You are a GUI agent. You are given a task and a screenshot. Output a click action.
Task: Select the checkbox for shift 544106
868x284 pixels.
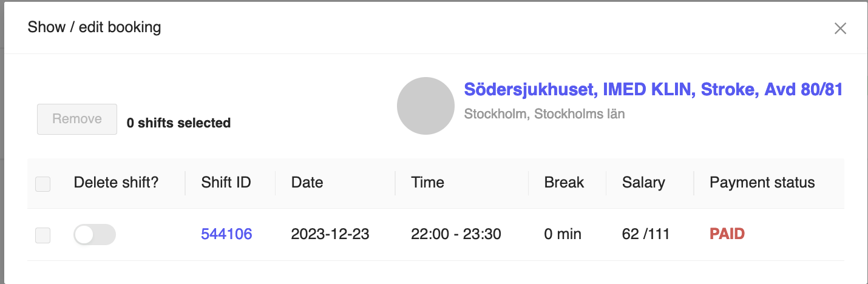point(43,235)
